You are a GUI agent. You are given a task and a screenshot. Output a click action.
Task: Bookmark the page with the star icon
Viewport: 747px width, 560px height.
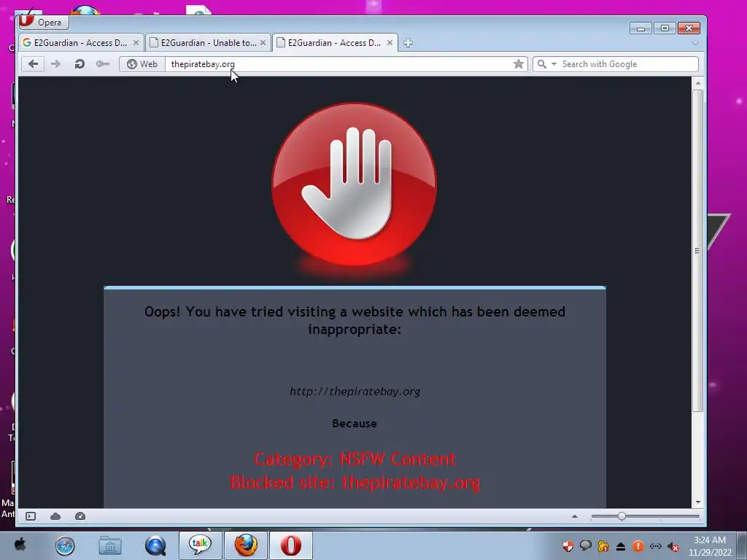519,64
